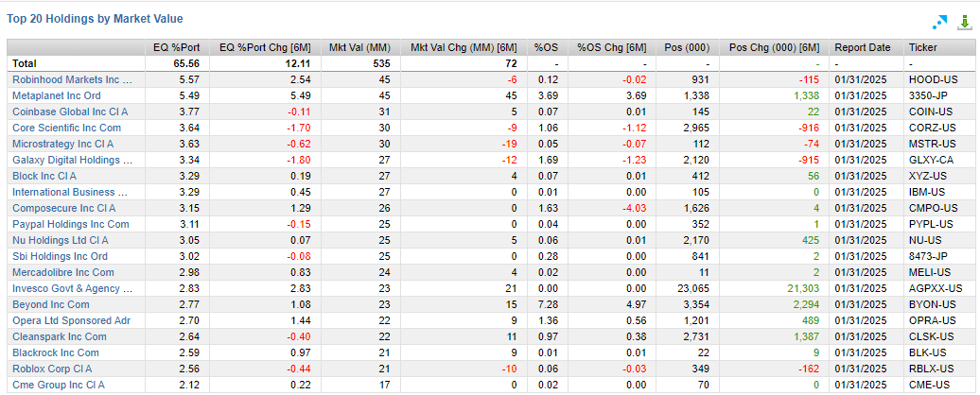Sort by Mkt Val (MM) column header

point(359,47)
